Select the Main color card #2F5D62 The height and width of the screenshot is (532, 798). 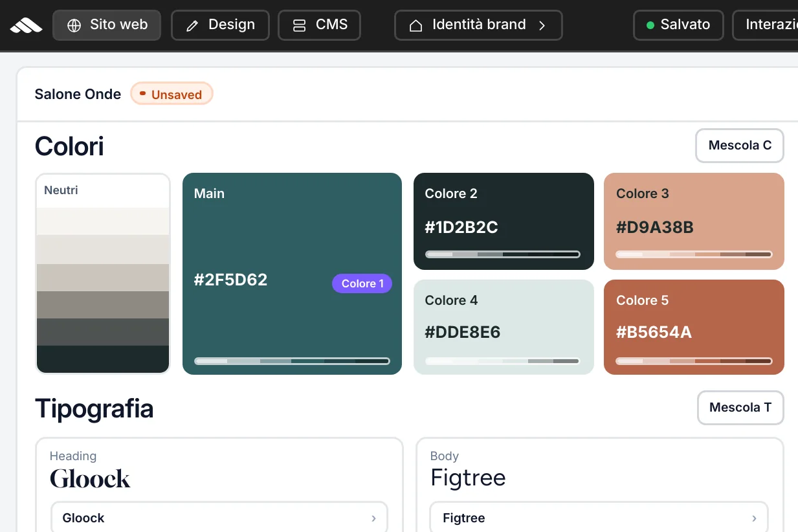[292, 274]
